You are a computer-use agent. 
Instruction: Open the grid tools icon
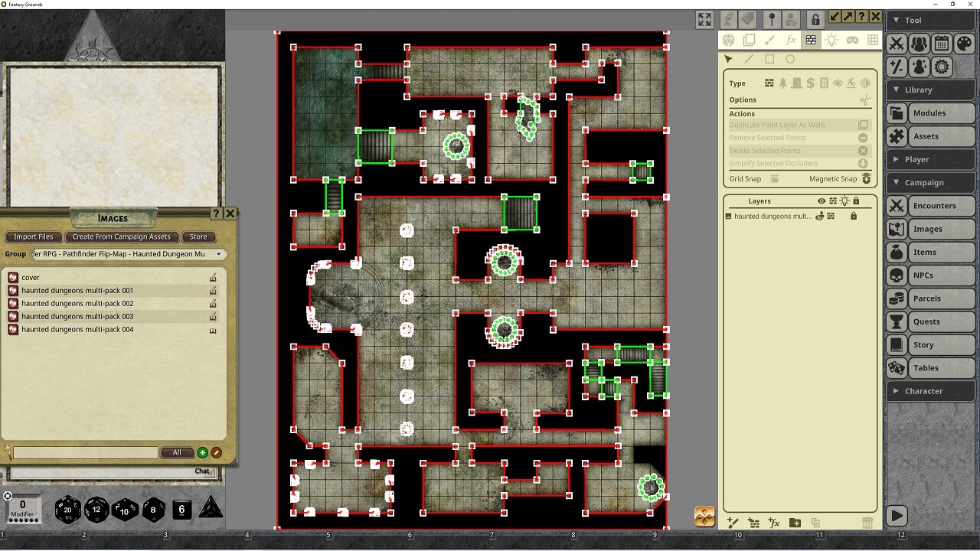[872, 39]
